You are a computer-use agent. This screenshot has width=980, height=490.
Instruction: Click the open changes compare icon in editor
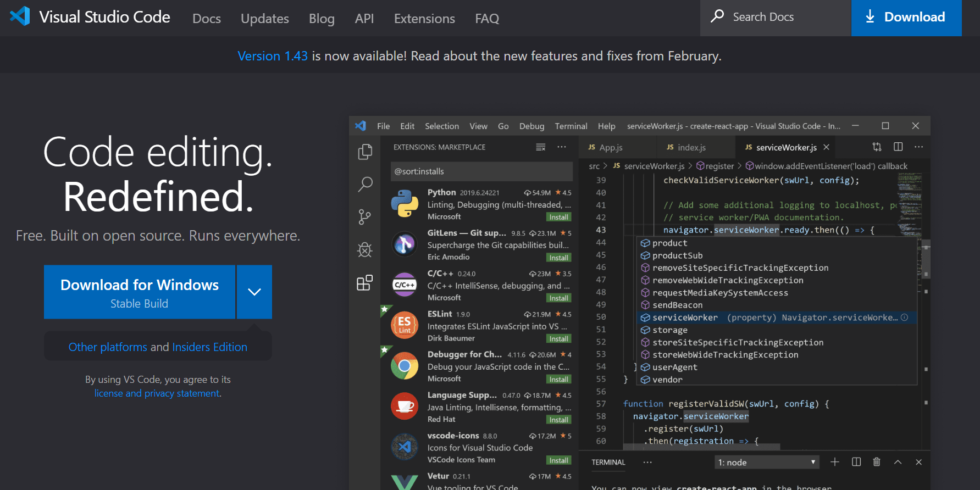877,147
